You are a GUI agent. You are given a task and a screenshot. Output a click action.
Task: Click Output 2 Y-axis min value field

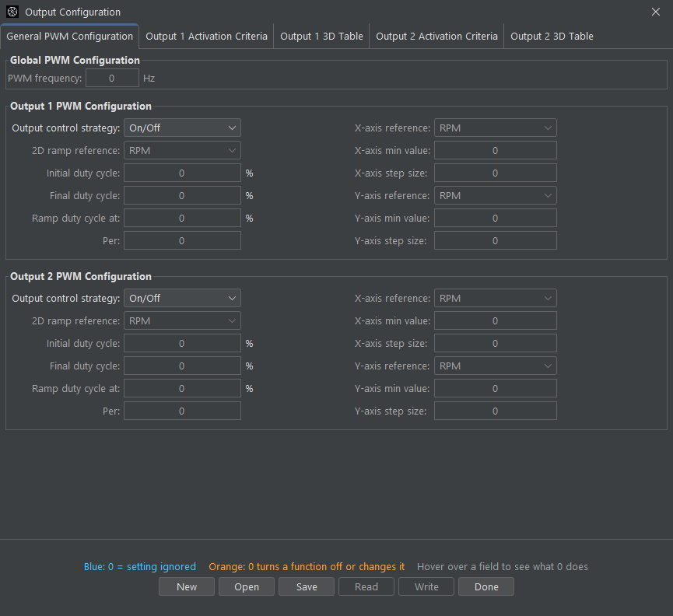coord(496,389)
